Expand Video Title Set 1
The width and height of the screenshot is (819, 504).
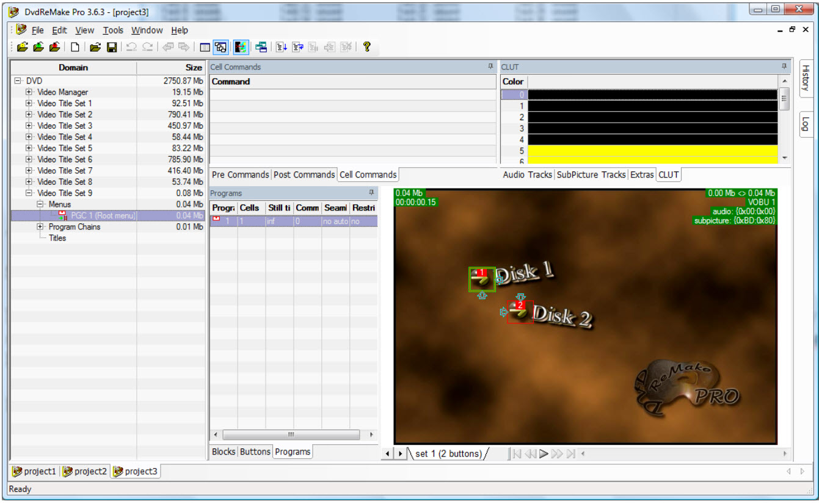click(x=29, y=103)
